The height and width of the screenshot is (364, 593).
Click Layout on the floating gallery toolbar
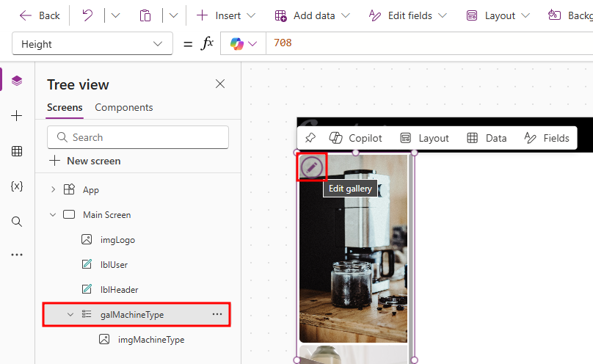[424, 138]
